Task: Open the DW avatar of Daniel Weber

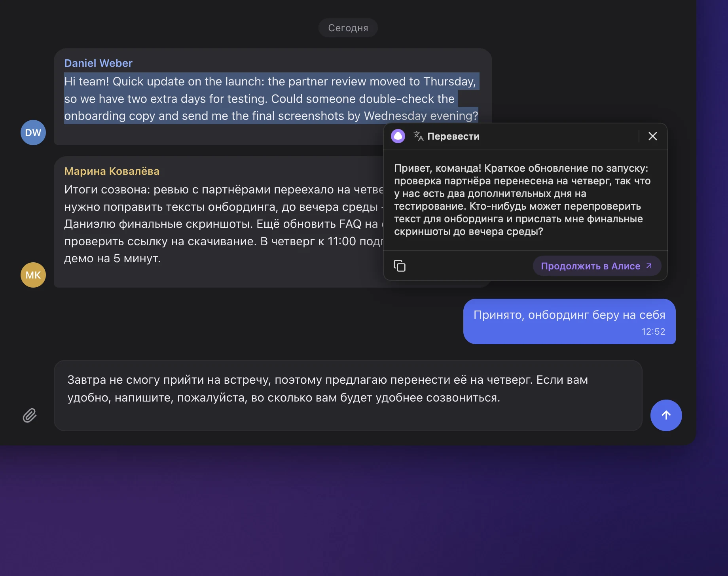Action: 33,133
